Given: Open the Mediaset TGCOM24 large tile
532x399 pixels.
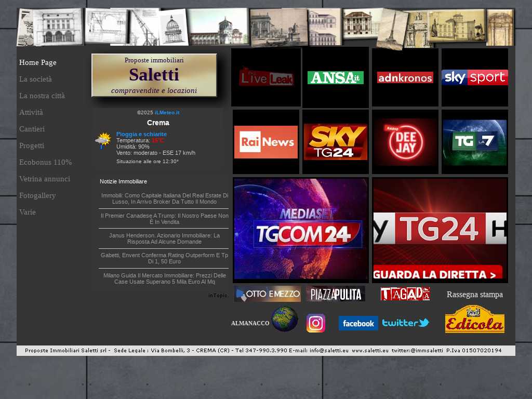Looking at the screenshot, I should (x=301, y=230).
